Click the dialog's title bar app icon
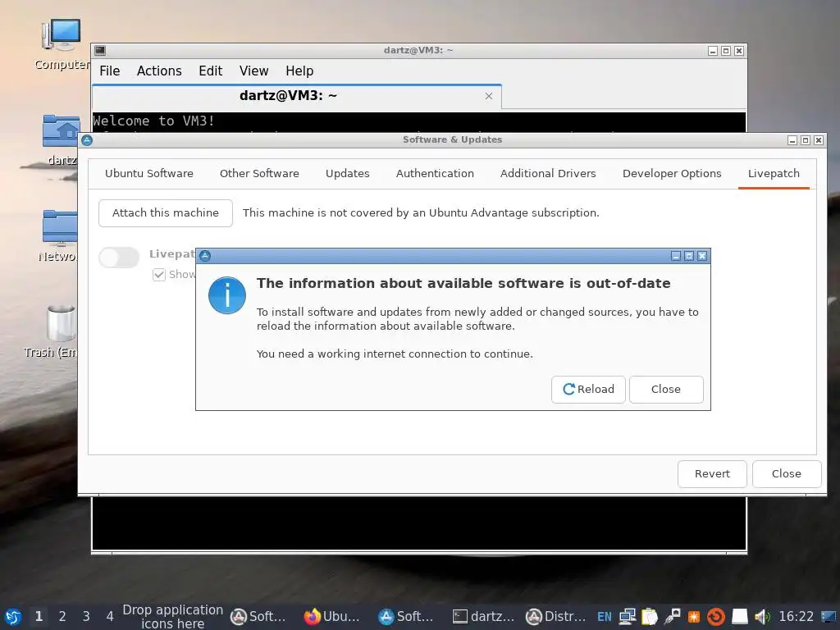The image size is (840, 630). pos(204,256)
